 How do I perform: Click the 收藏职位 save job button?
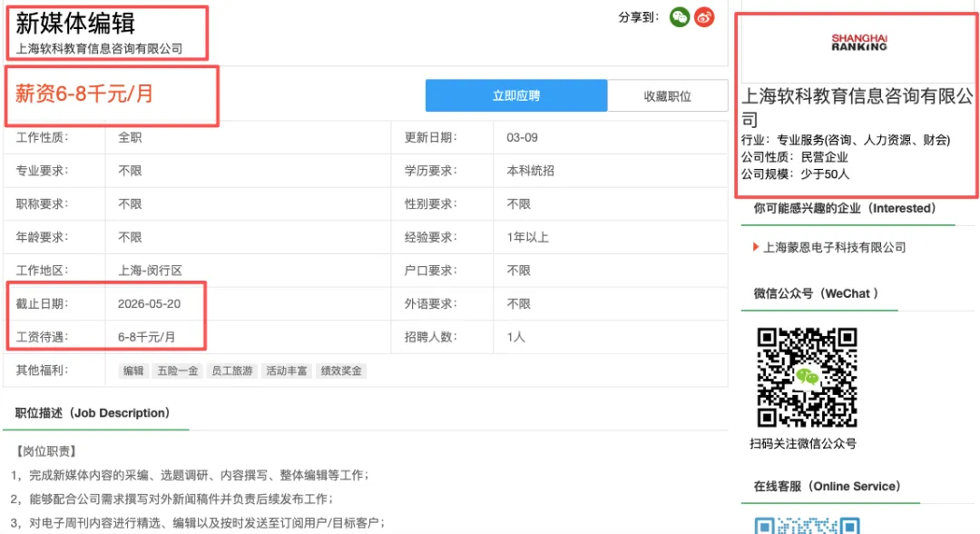(x=668, y=96)
